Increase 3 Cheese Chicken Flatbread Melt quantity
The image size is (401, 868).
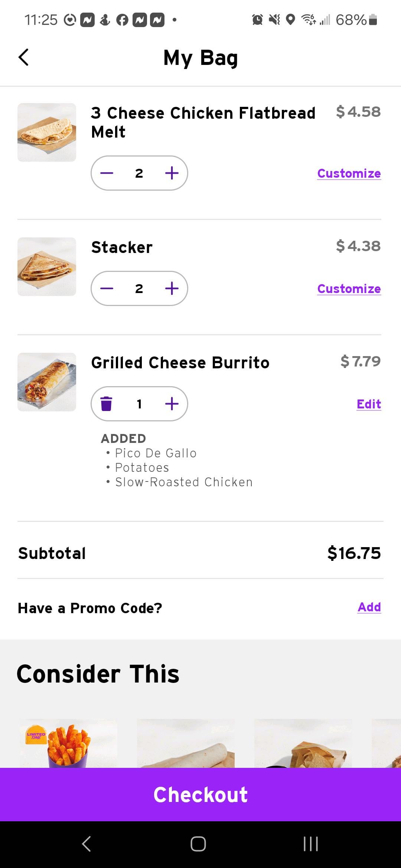(x=172, y=173)
